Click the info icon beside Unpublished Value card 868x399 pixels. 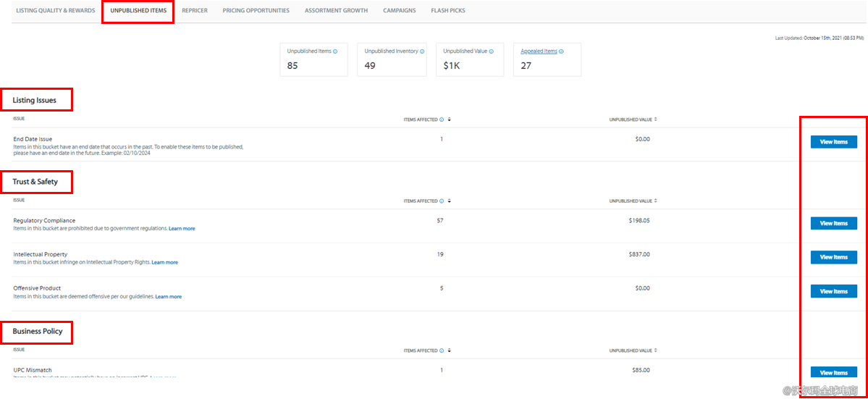tap(491, 51)
